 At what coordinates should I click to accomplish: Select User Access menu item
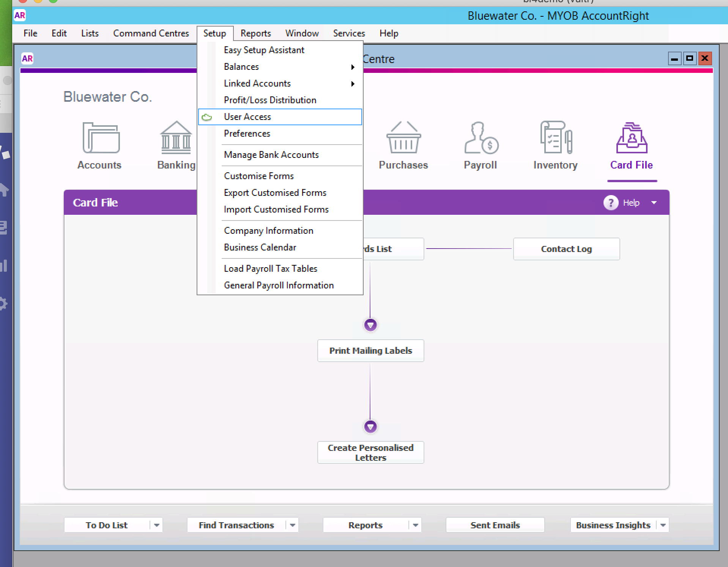[280, 117]
